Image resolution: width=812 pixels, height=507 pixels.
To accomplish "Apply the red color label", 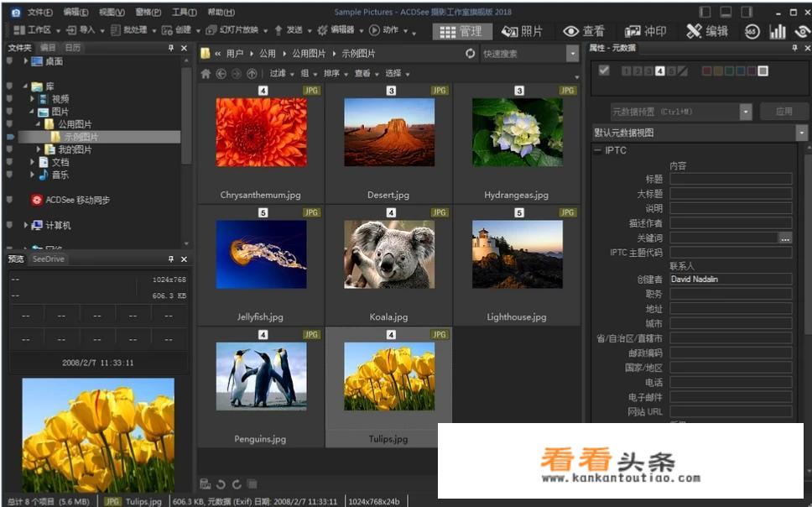I will click(x=706, y=71).
